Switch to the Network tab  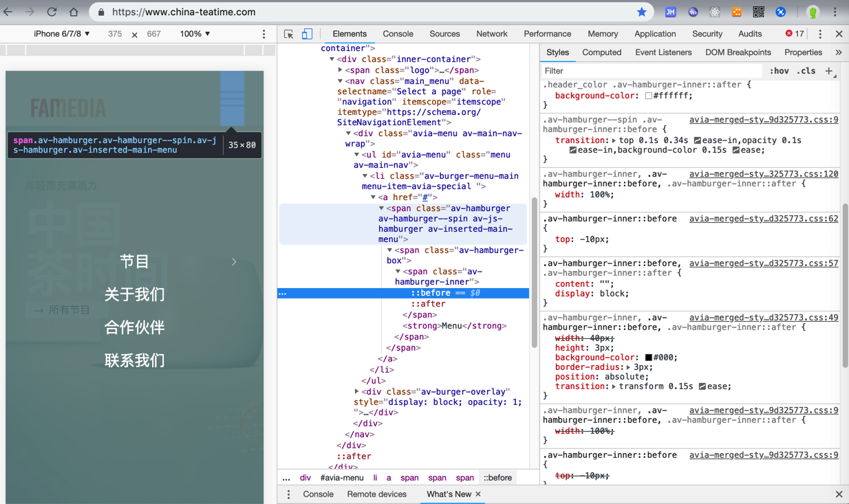[491, 34]
